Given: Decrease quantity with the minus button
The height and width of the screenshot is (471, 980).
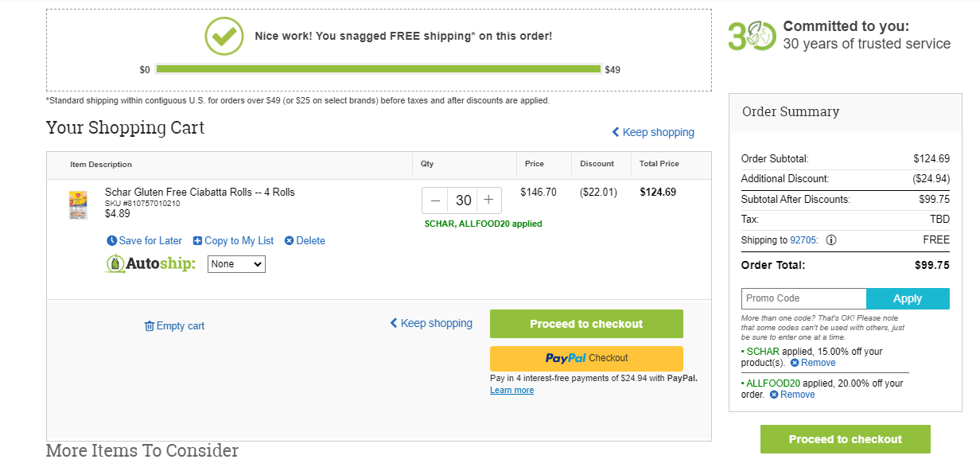Looking at the screenshot, I should [x=435, y=200].
